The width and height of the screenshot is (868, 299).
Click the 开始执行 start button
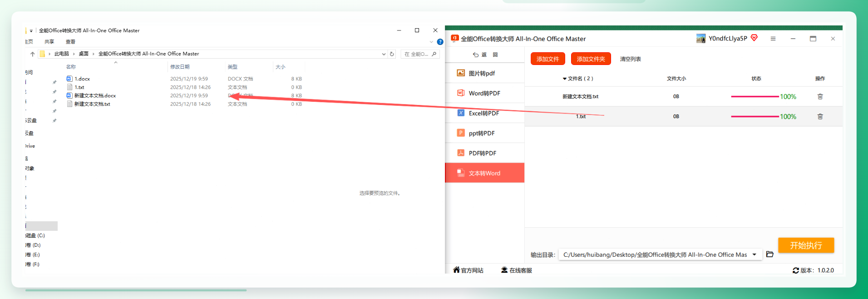(806, 245)
